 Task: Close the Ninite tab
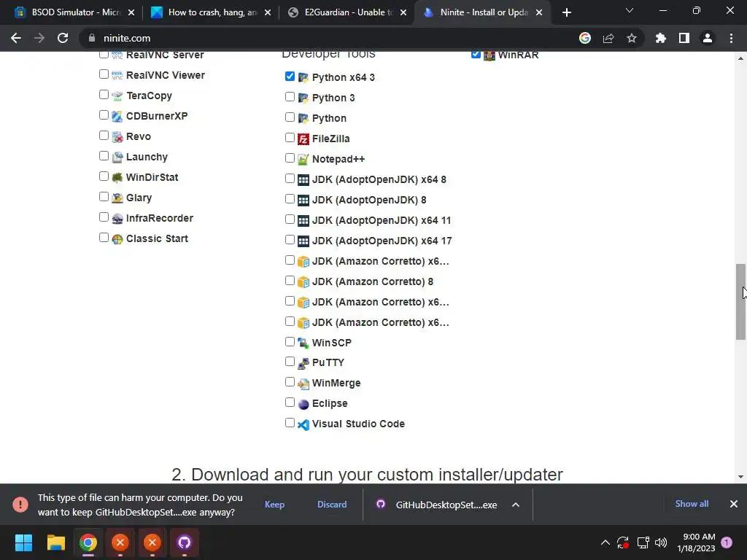539,12
